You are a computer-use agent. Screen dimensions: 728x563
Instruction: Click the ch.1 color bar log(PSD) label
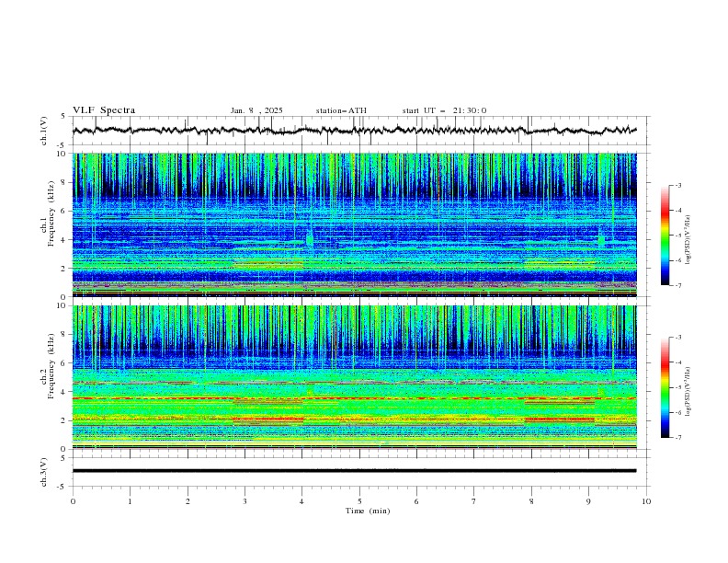pyautogui.click(x=688, y=240)
